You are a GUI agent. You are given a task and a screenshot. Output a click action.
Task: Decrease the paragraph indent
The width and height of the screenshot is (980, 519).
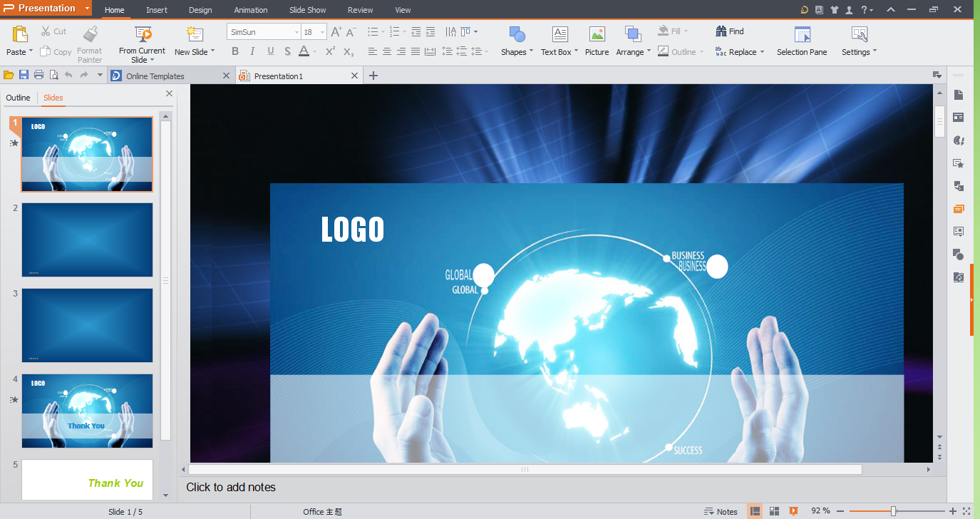coord(416,32)
